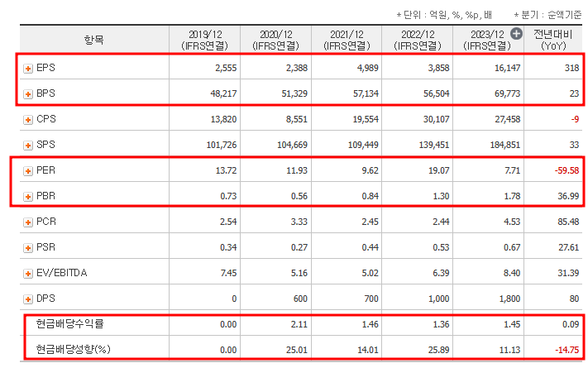Expand the PSR row
This screenshot has height=368, width=588.
(28, 248)
